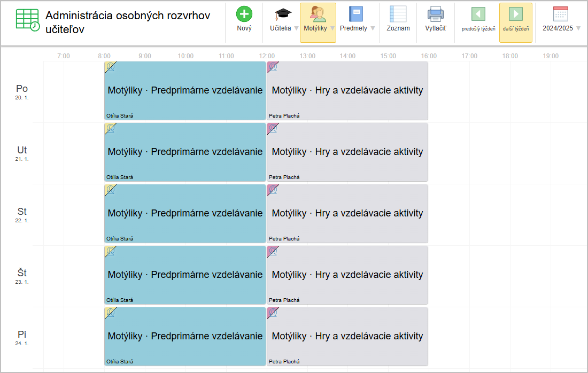588x373 pixels.
Task: Open Tuesday's Hry a vzdelávacie aktivity block
Action: 347,152
